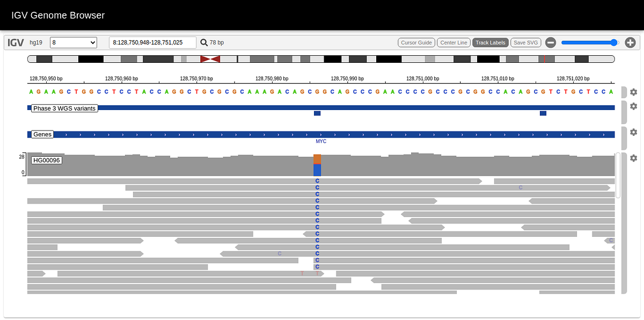Open the Genes track gear menu
The width and height of the screenshot is (644, 320).
click(x=634, y=132)
